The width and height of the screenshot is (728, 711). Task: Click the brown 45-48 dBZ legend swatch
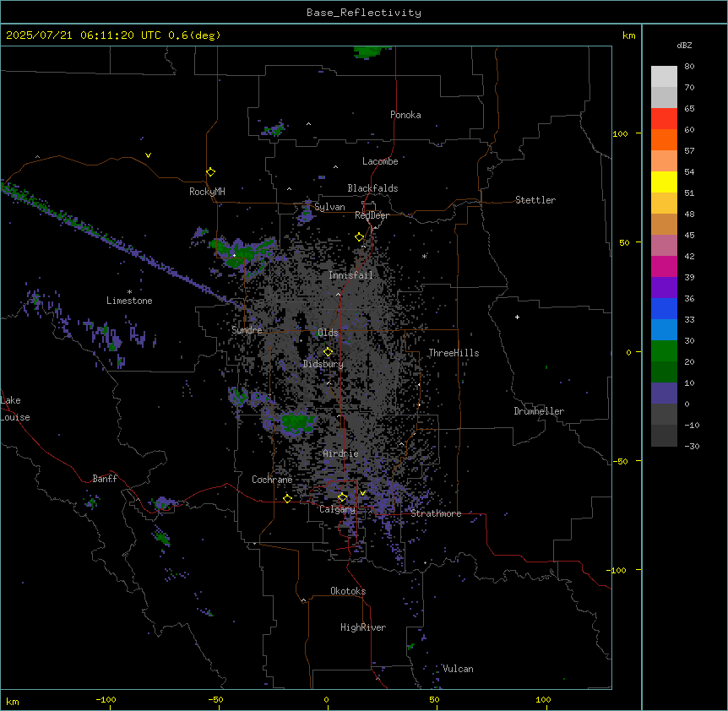(664, 225)
